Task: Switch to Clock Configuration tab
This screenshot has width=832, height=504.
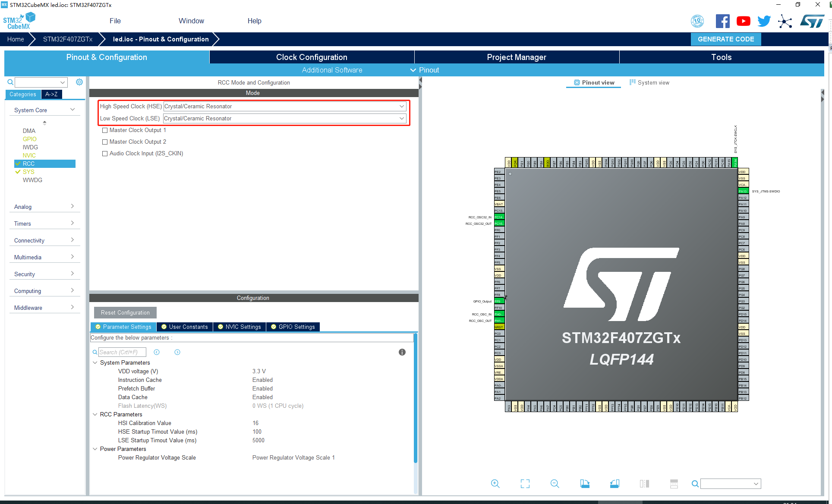Action: (312, 57)
